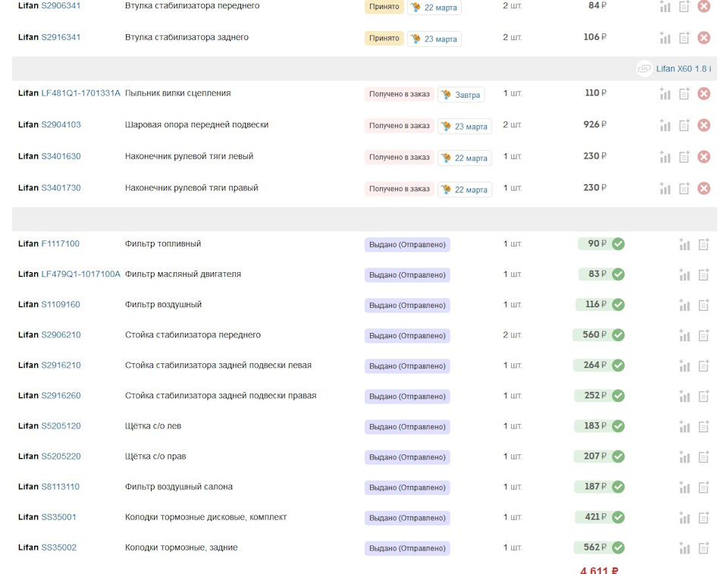Click the link icon beside Lifan X60

pyautogui.click(x=644, y=69)
